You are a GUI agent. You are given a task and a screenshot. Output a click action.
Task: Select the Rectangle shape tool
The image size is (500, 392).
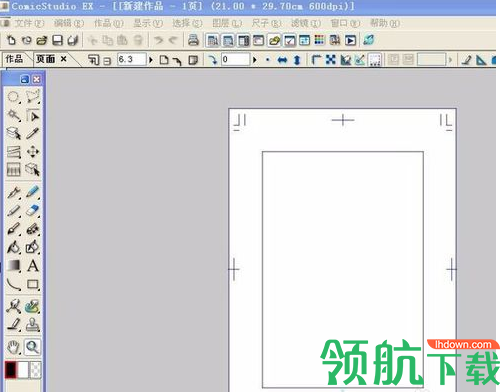click(x=33, y=284)
